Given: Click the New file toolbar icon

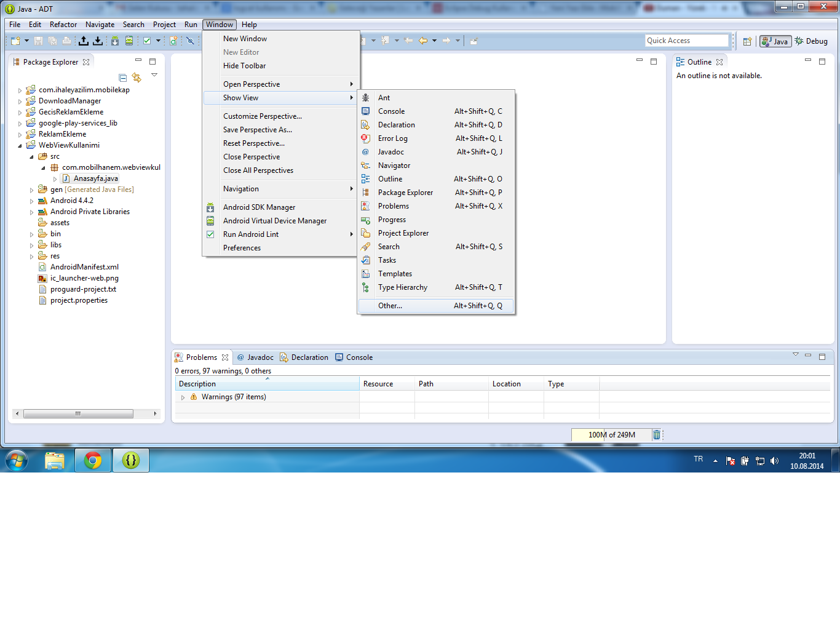Looking at the screenshot, I should pos(15,41).
